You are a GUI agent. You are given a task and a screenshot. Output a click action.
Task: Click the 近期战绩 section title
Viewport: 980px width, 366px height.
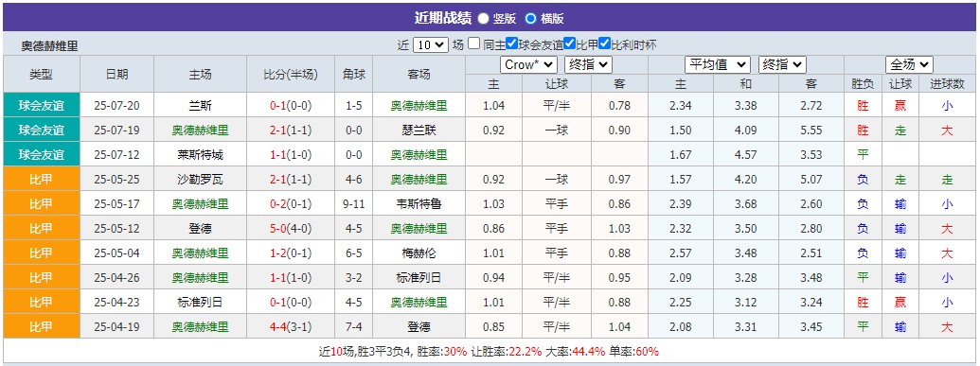442,18
